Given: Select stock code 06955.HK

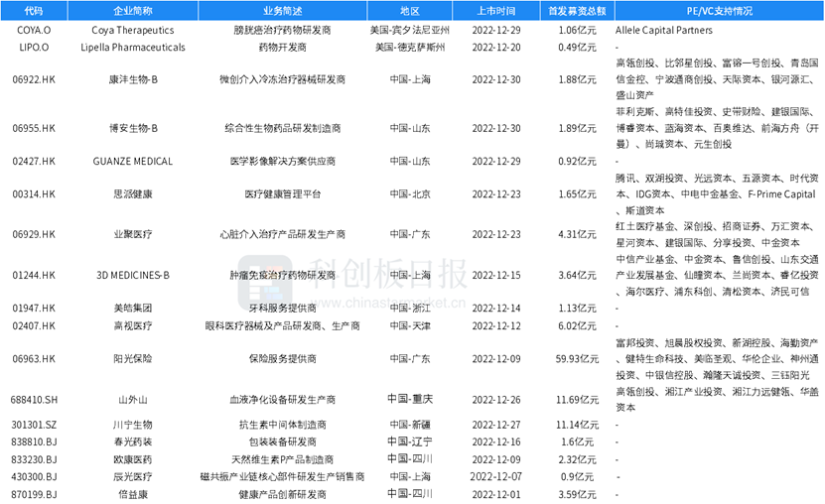Looking at the screenshot, I should (x=34, y=128).
